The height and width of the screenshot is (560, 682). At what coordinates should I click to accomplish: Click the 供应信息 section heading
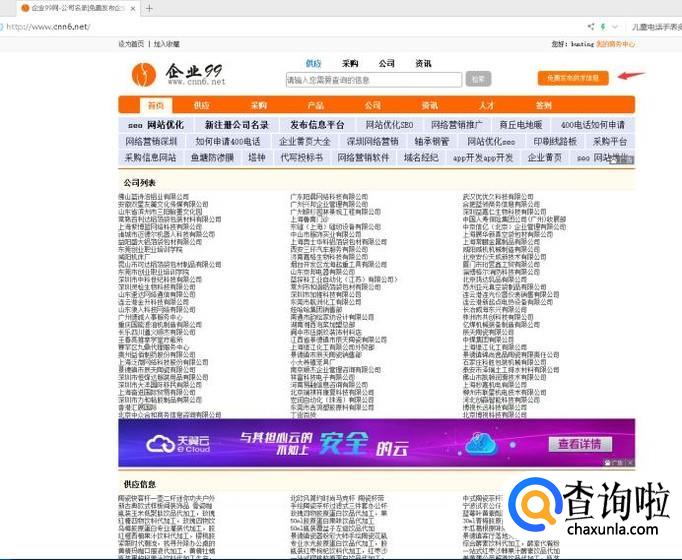pos(140,484)
